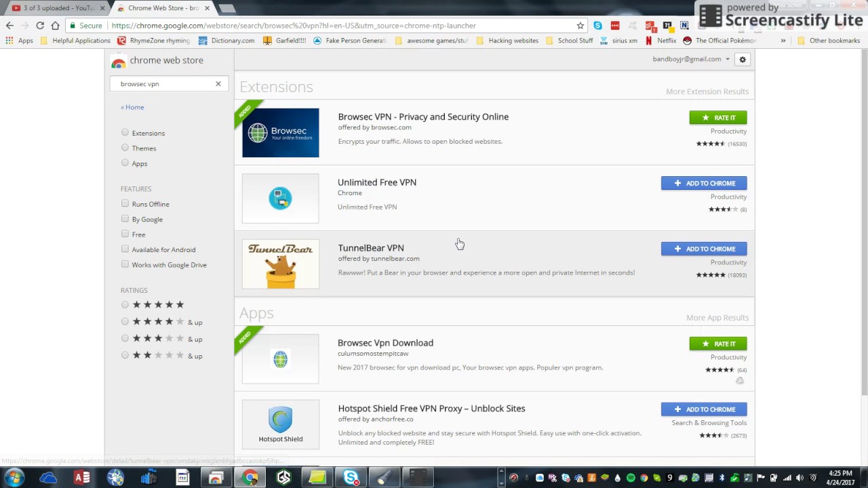Open the TunnelBear VPN thumbnail
Screen dimensions: 868x488
(281, 264)
